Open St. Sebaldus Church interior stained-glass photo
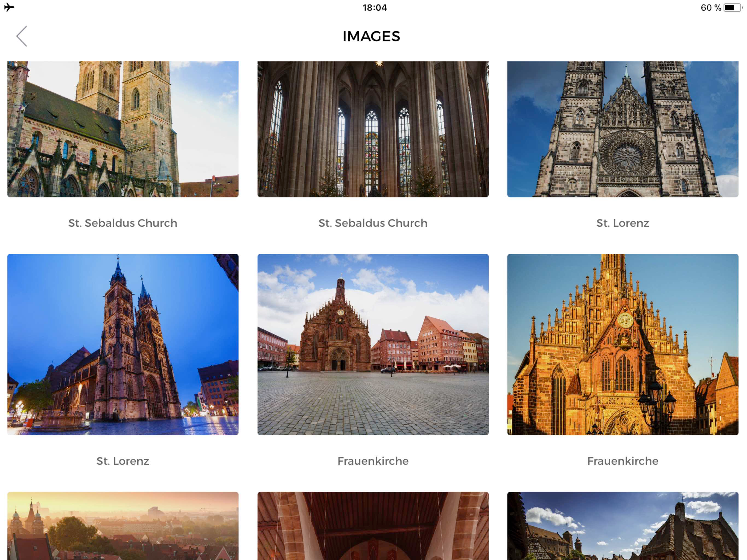747x560 pixels. [x=373, y=129]
